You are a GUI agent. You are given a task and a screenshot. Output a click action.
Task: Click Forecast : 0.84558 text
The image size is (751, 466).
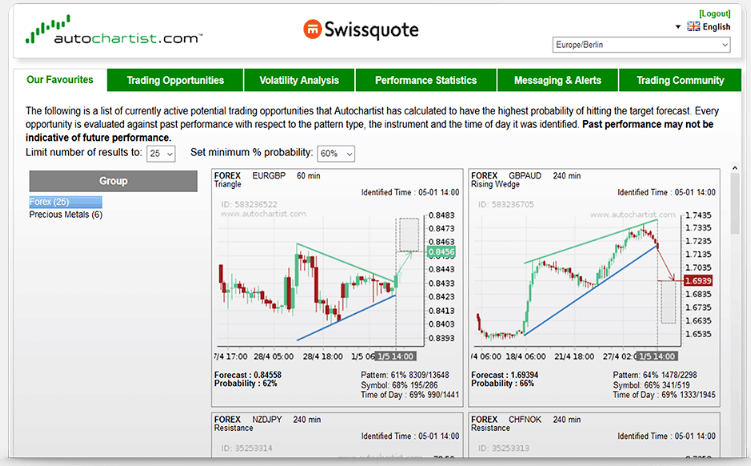(x=248, y=375)
